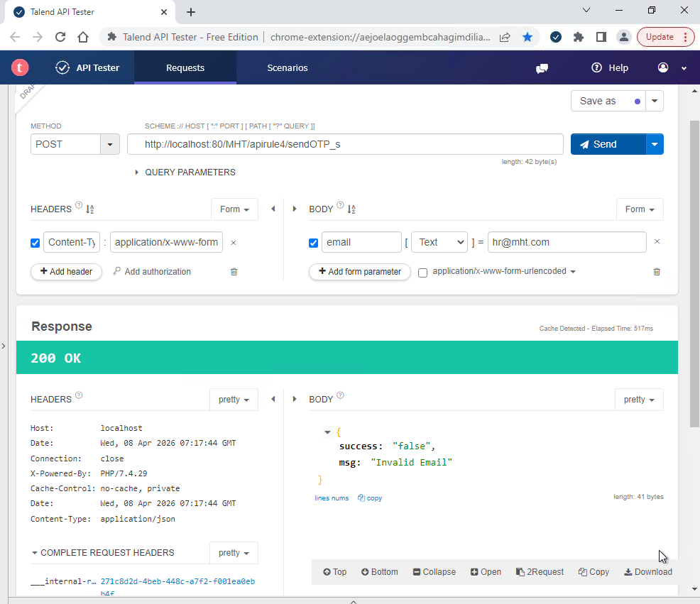Click Add authorization link
Screen dimensions: 700x604
point(152,271)
